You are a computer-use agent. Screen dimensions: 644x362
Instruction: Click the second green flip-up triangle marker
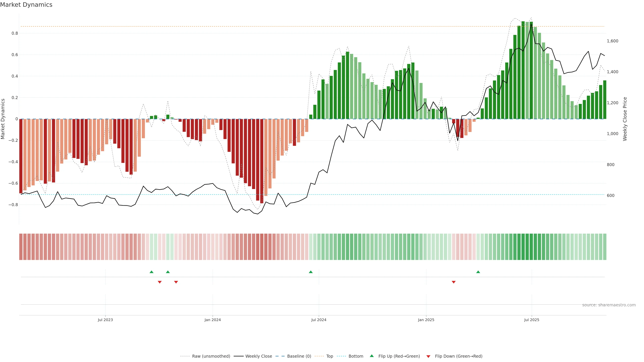point(168,272)
